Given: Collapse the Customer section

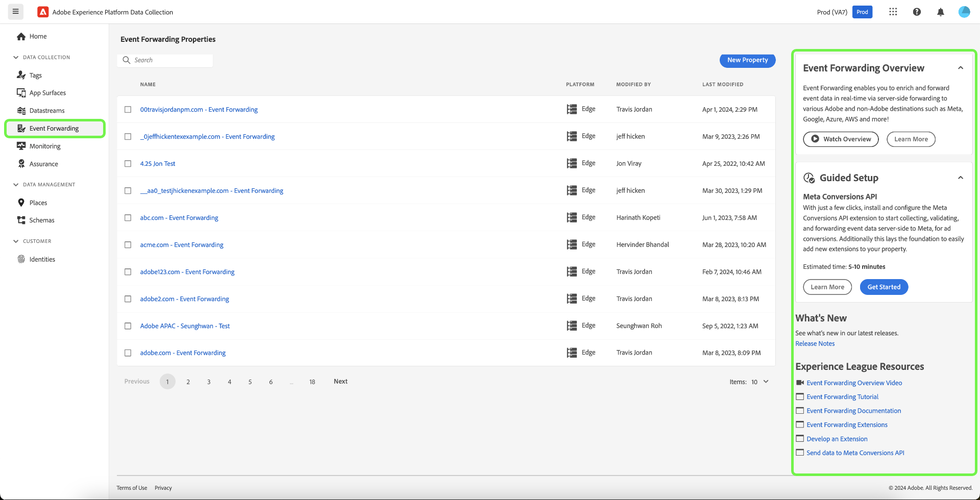Looking at the screenshot, I should (16, 241).
